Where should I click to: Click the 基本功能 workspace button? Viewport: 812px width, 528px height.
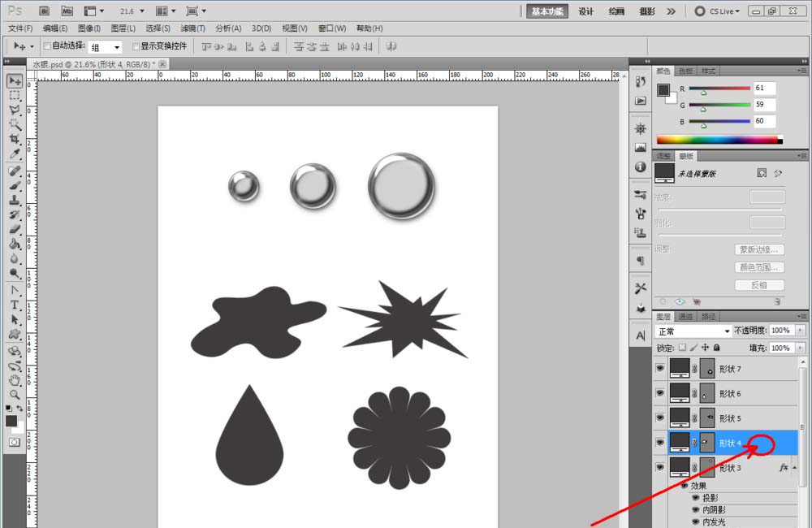coord(547,11)
